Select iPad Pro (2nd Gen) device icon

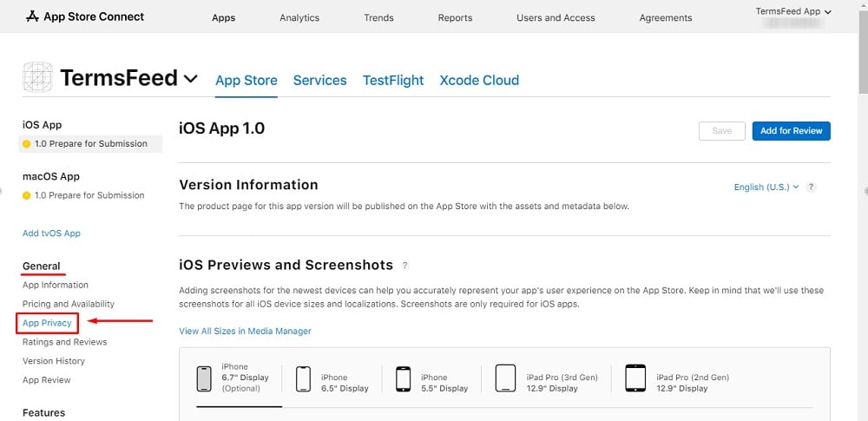[x=635, y=378]
